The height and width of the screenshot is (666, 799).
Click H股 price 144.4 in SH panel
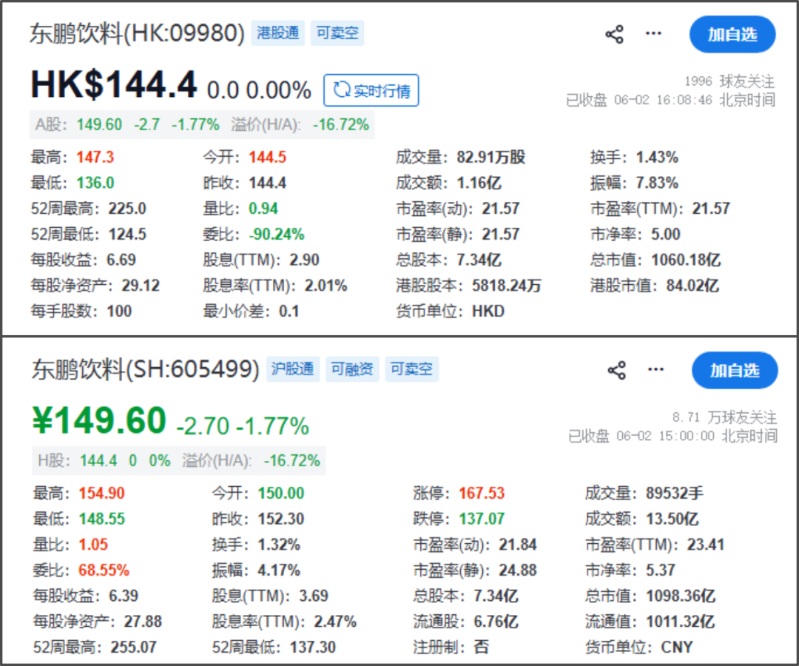click(98, 461)
